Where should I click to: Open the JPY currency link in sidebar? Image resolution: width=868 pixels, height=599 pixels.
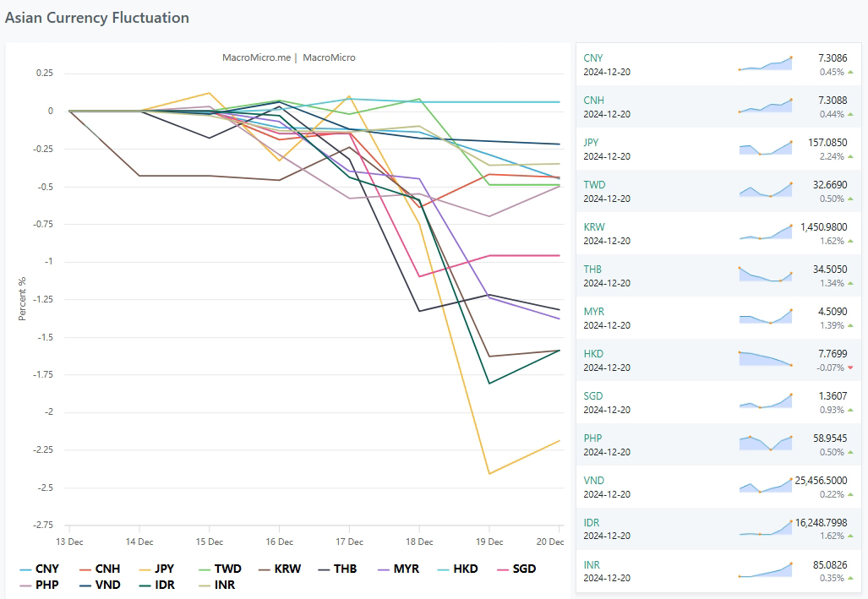[x=592, y=143]
